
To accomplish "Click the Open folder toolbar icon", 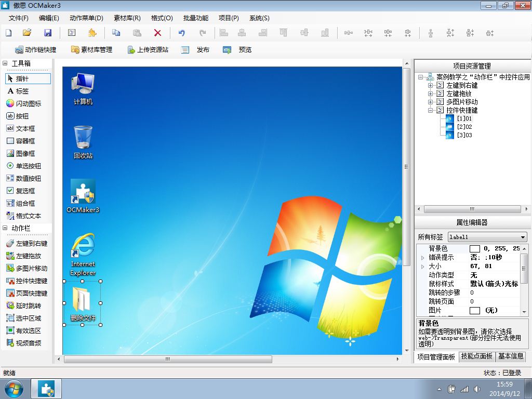I will click(x=27, y=33).
